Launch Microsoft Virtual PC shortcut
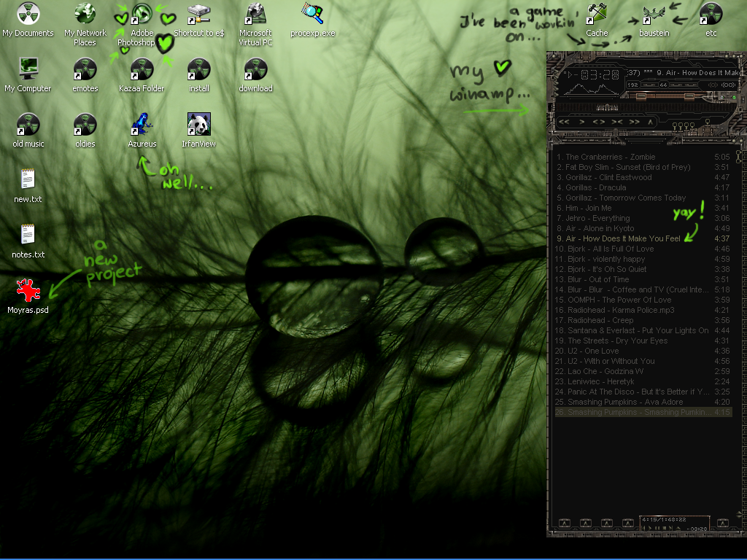Viewport: 747px width, 560px height. point(255,25)
